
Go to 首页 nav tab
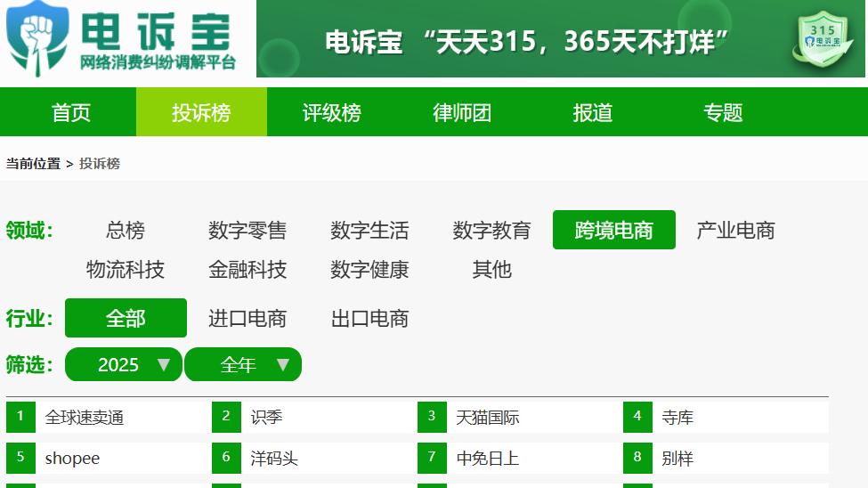pos(71,112)
